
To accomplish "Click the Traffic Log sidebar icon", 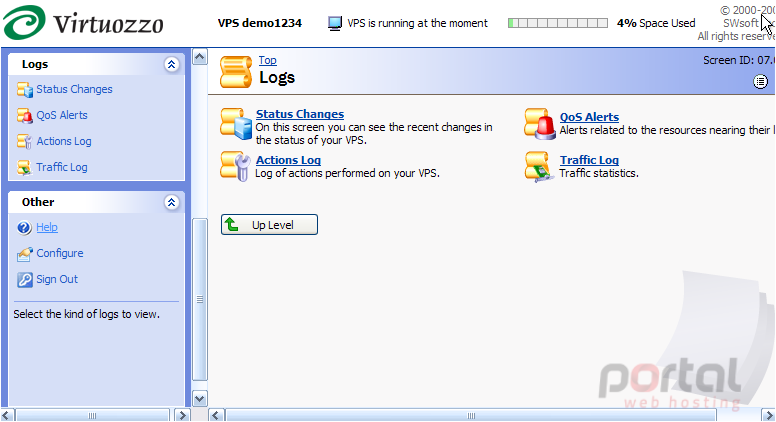I will 24,167.
